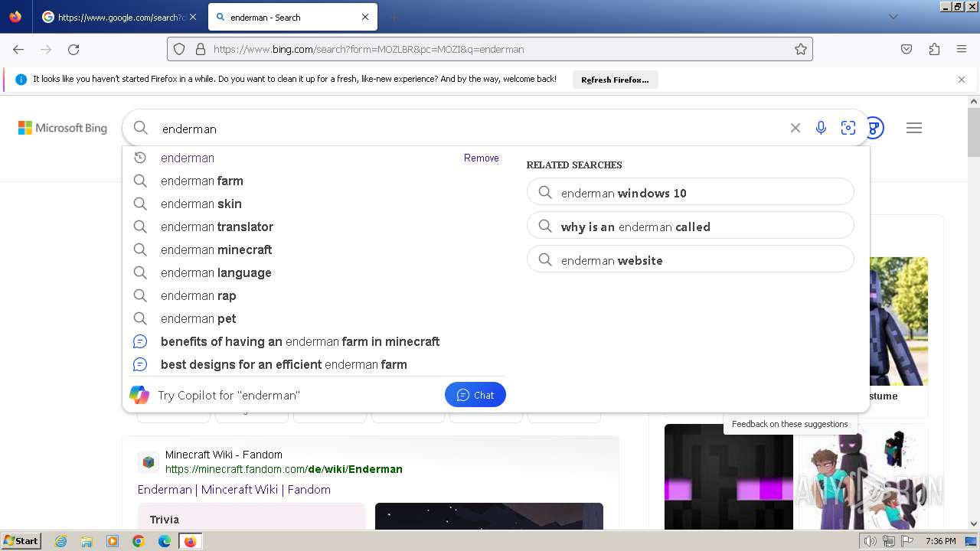Open the purple-eyed enderman face image

pyautogui.click(x=729, y=477)
